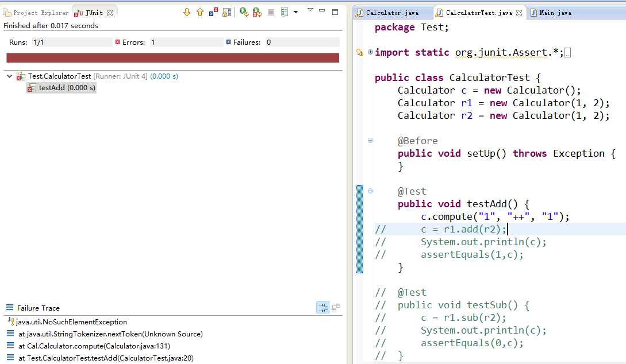Click Failures blue icon
This screenshot has height=364, width=626.
228,42
